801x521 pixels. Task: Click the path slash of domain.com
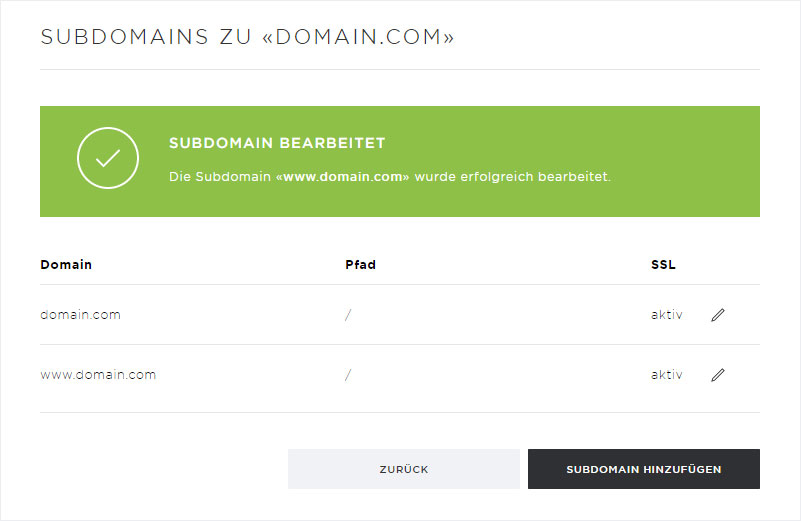348,315
